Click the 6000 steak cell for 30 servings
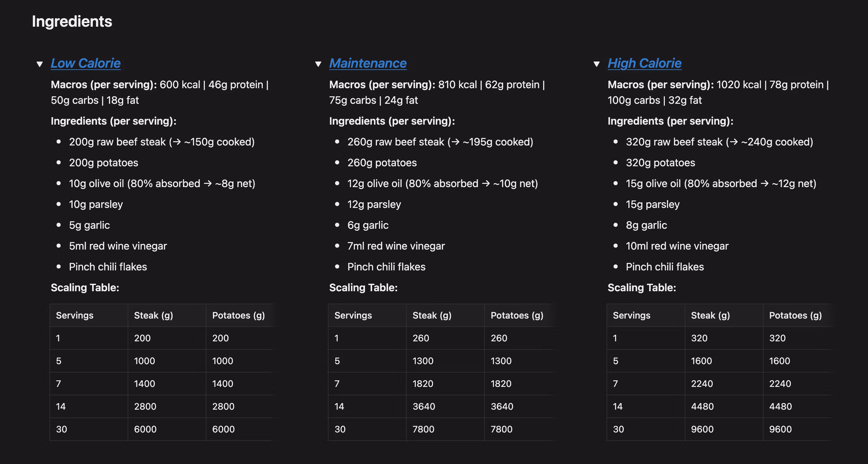 (145, 429)
